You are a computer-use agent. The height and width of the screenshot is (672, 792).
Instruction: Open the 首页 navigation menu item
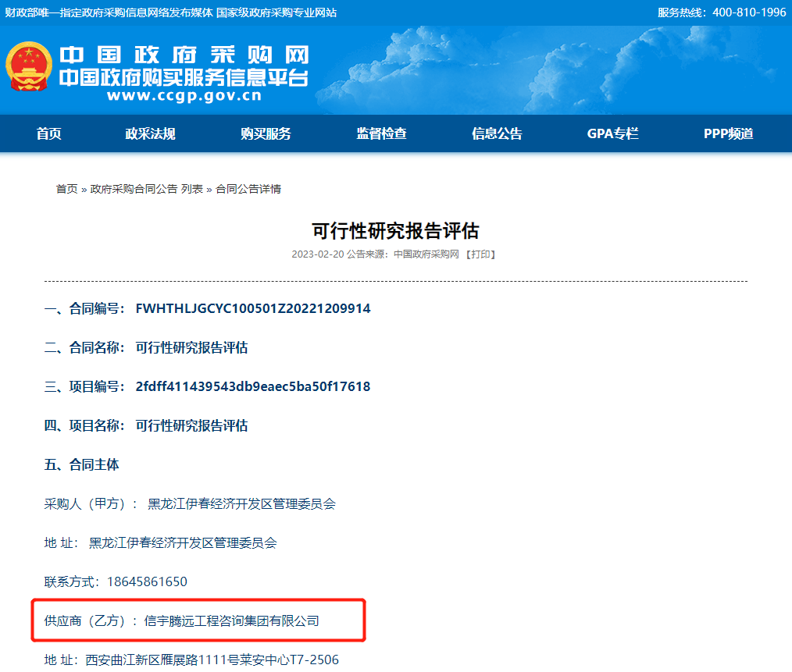(x=49, y=133)
